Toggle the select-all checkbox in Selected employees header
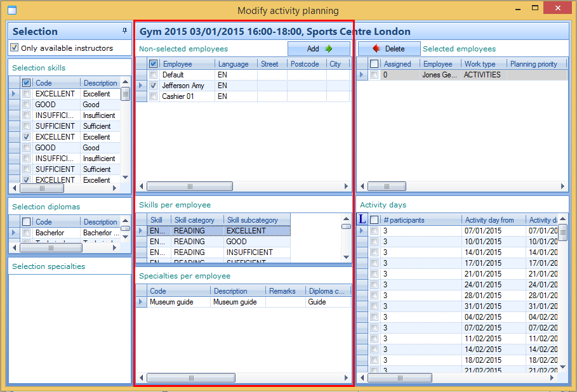 (x=375, y=64)
